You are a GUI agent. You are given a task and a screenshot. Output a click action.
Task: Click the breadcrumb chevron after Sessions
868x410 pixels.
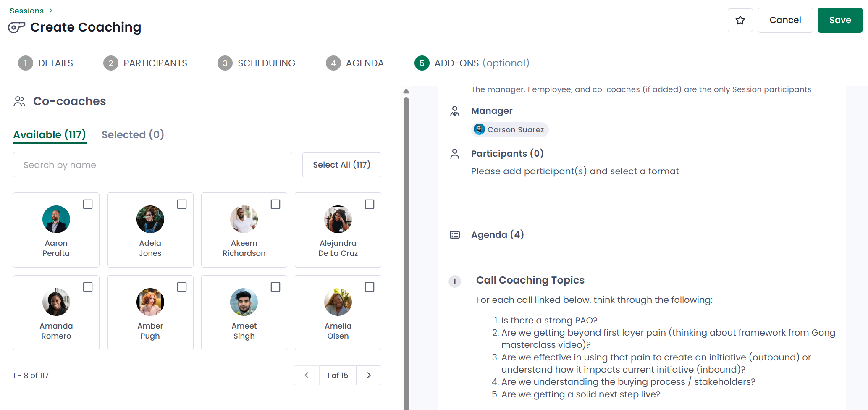pyautogui.click(x=51, y=11)
